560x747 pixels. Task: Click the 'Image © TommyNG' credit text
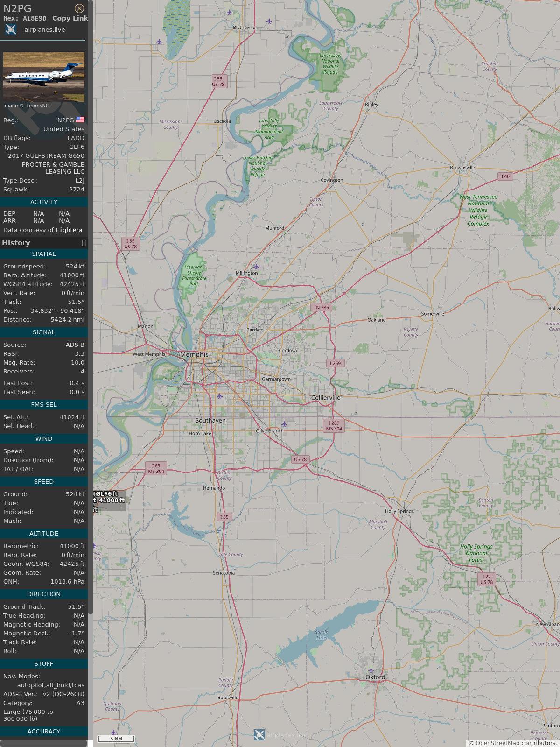26,106
